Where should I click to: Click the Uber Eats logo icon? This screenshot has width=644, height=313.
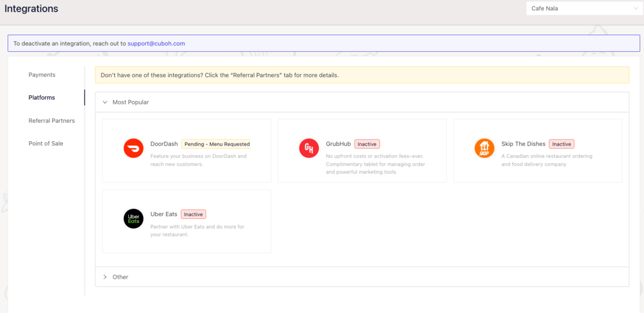click(133, 218)
